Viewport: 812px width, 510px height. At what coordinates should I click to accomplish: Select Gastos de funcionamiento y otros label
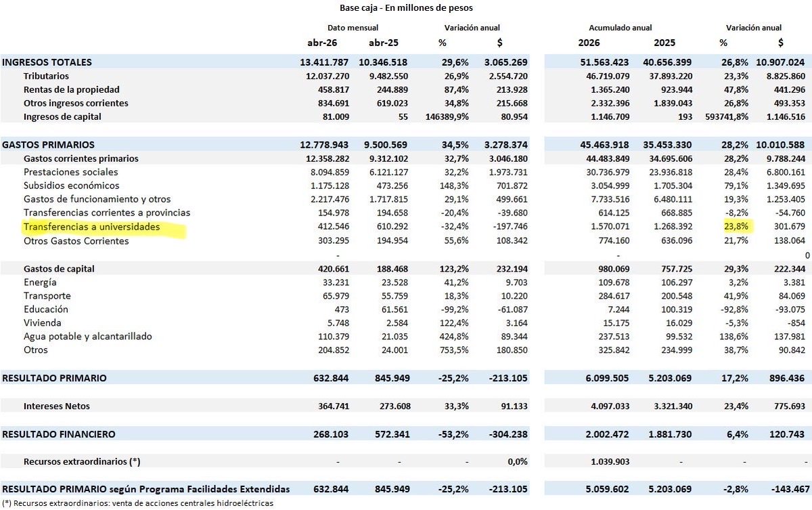tap(97, 199)
